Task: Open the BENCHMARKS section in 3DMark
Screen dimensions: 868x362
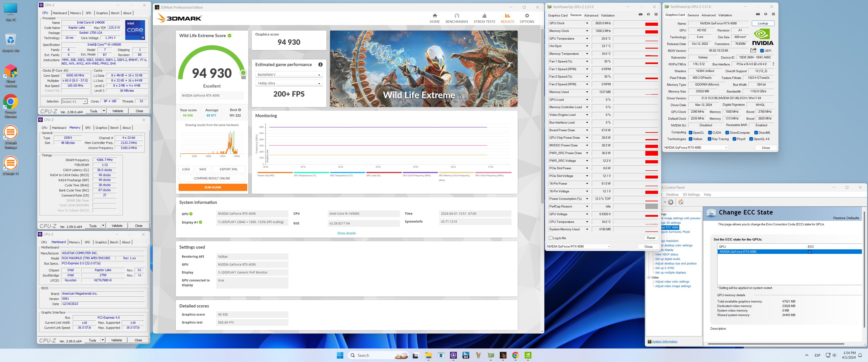Action: 457,18
